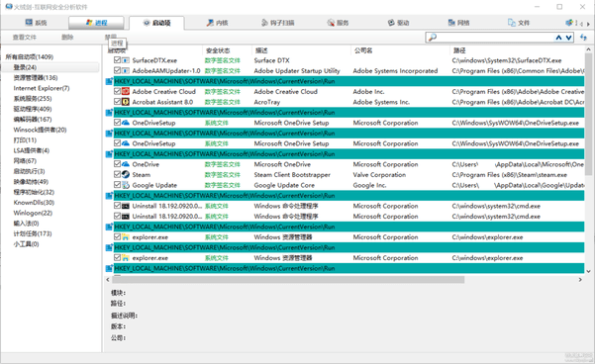Click the refresh icon beside search box
Viewport: 595px width, 364px height.
click(583, 38)
